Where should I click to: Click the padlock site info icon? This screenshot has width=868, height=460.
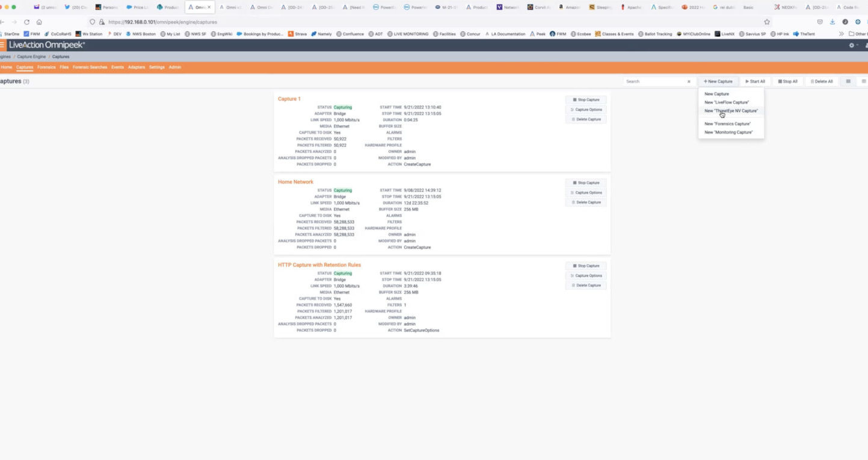[102, 22]
